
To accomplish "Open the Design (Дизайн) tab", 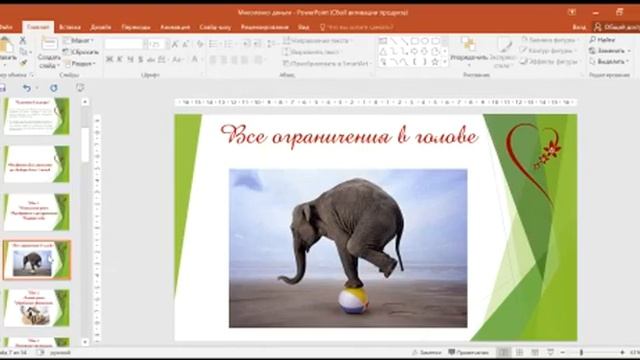I will click(100, 27).
